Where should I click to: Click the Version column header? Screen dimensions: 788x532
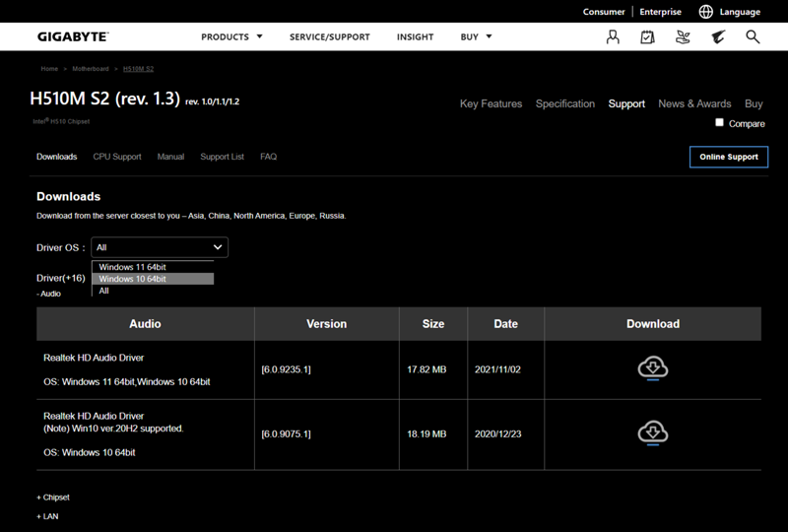(327, 324)
